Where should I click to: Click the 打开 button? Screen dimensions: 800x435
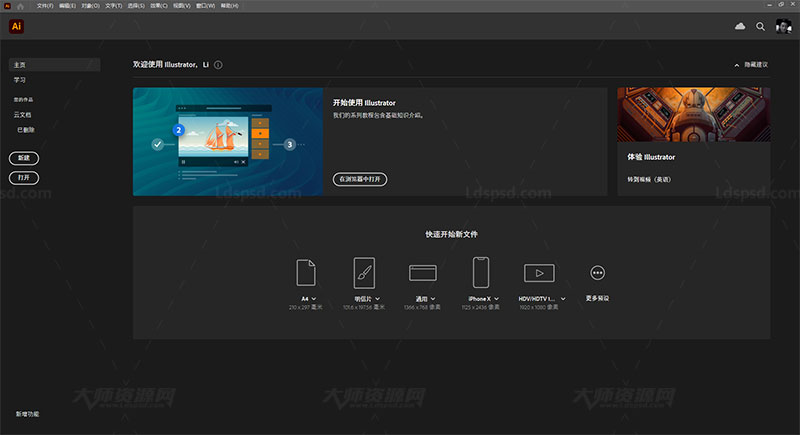(24, 177)
